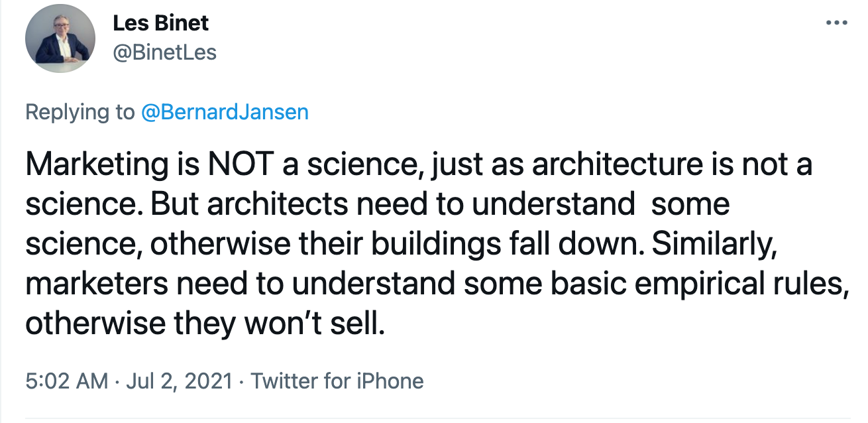The image size is (868, 423).
Task: Click the 5:02 AM timestamp
Action: [66, 381]
